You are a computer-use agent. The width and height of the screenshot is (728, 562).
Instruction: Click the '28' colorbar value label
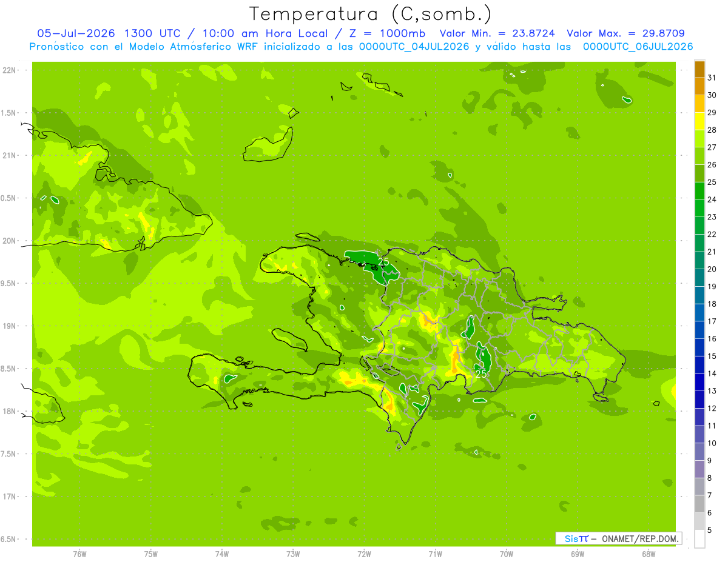pos(712,130)
